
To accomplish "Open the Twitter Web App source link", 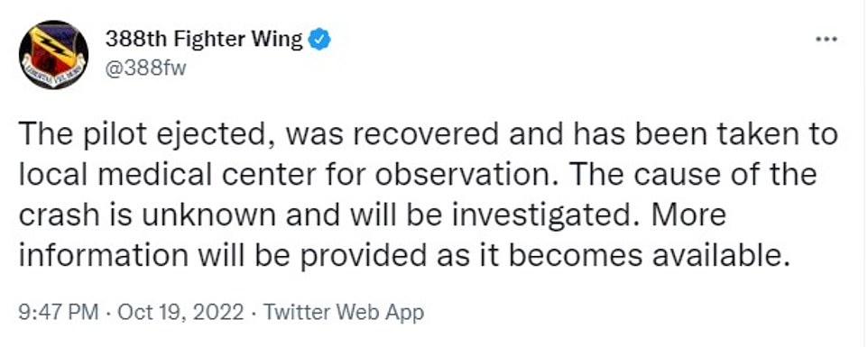I will (x=343, y=313).
